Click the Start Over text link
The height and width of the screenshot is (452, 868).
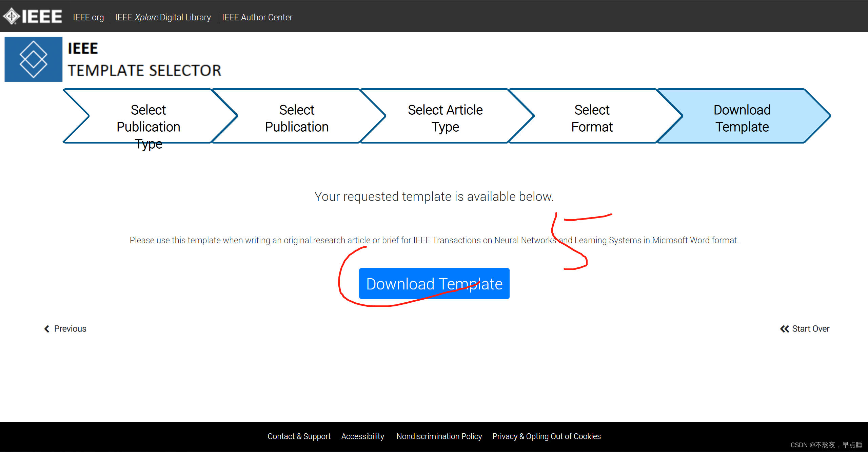(810, 329)
